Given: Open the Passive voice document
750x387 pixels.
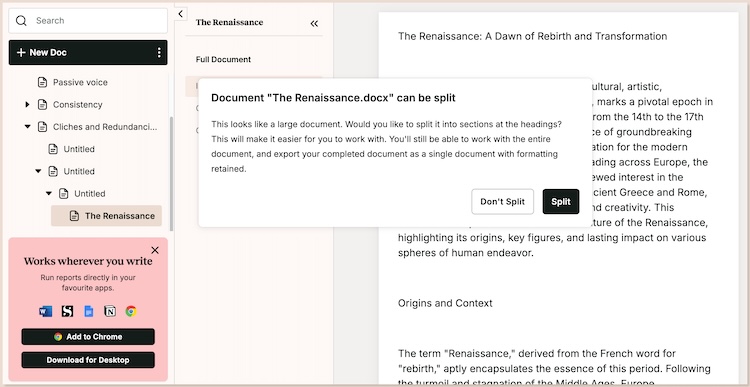Looking at the screenshot, I should tap(80, 82).
